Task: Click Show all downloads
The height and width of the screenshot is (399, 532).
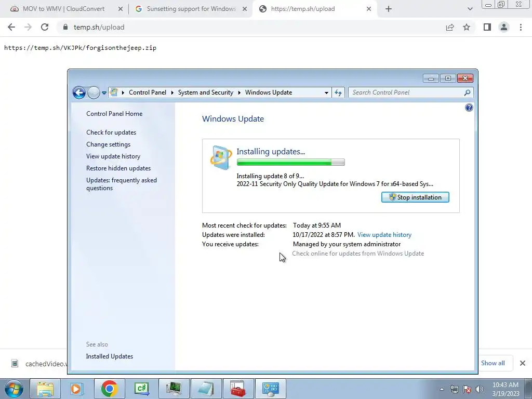Action: 493,363
